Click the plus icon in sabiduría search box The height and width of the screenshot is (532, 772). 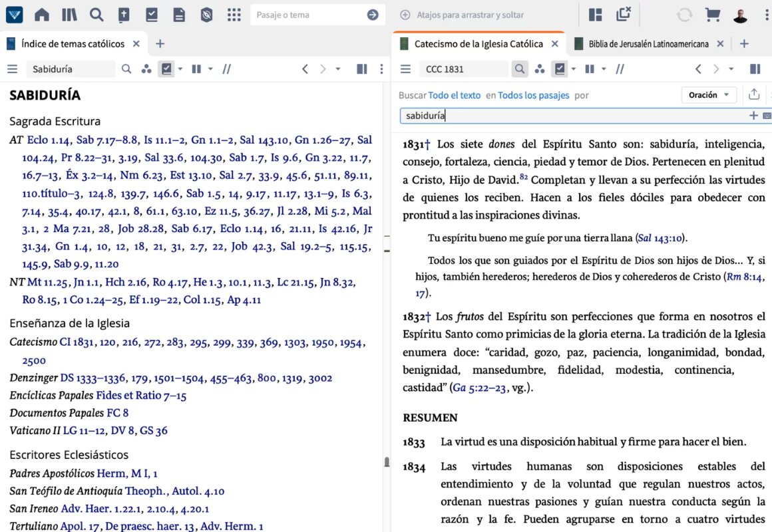(753, 116)
